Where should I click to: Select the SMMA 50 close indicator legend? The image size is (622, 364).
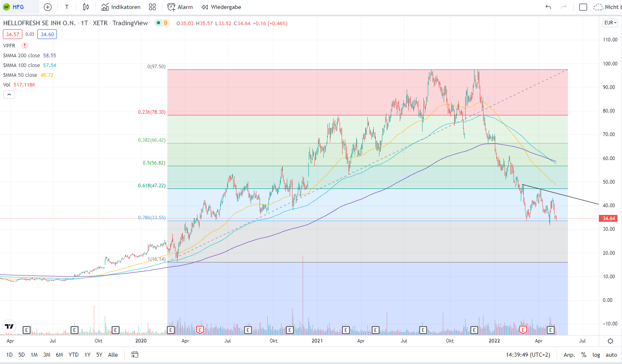(28, 75)
